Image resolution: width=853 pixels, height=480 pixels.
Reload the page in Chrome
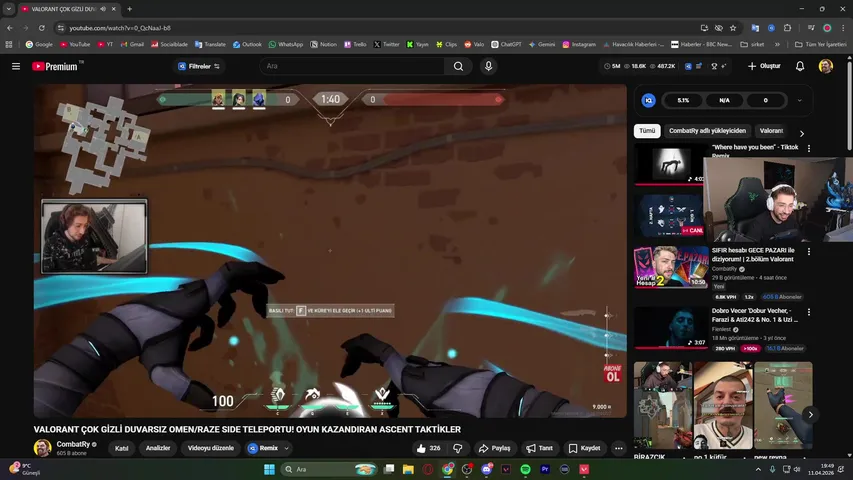pyautogui.click(x=41, y=28)
